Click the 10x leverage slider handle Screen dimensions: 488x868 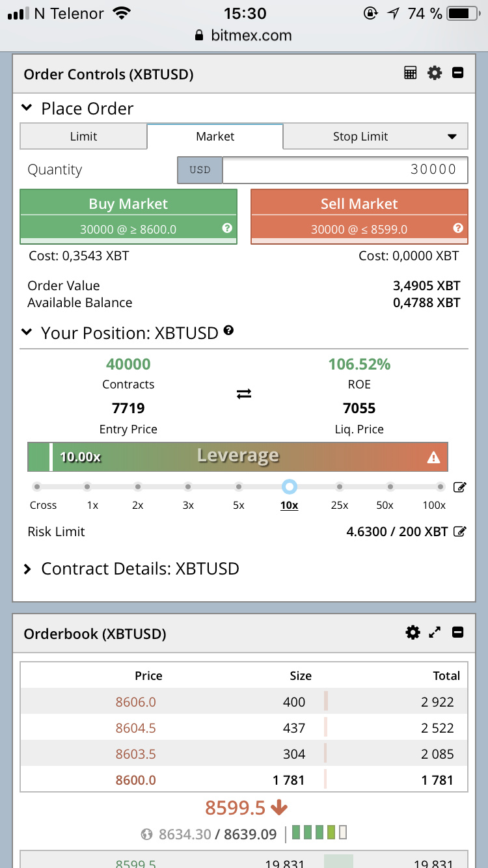tap(290, 487)
